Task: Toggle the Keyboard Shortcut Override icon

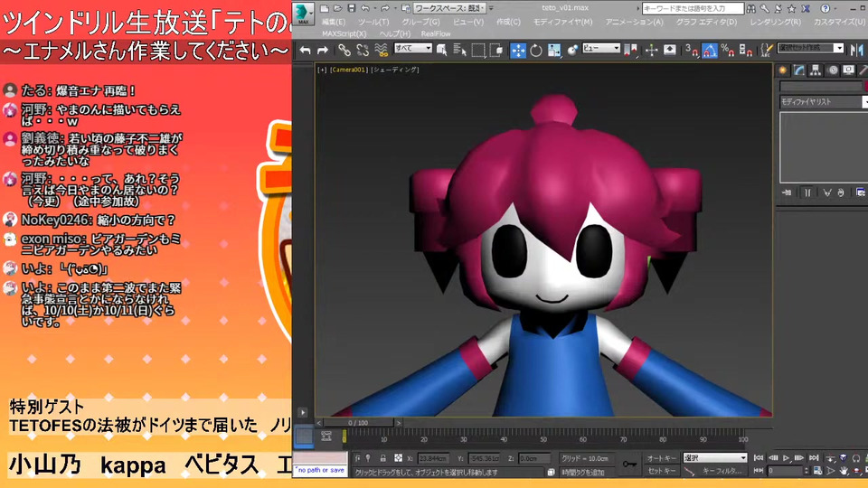Action: pos(670,51)
